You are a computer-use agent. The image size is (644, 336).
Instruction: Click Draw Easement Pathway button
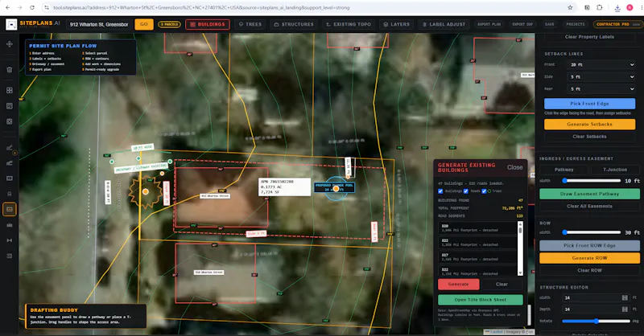click(x=589, y=194)
